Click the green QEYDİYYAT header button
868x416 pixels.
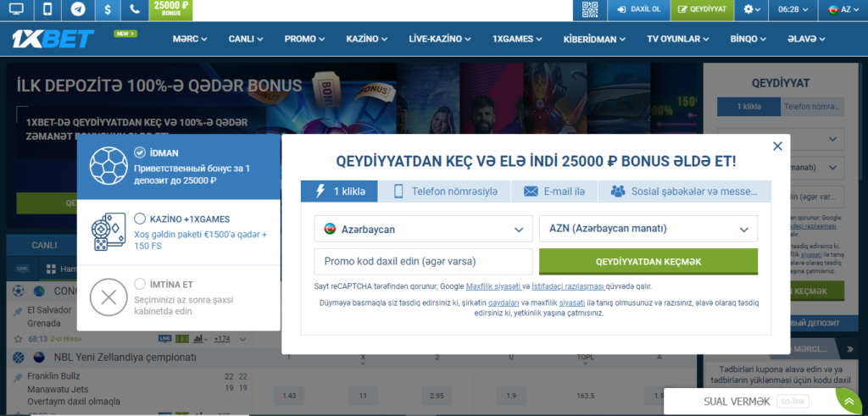(x=703, y=9)
